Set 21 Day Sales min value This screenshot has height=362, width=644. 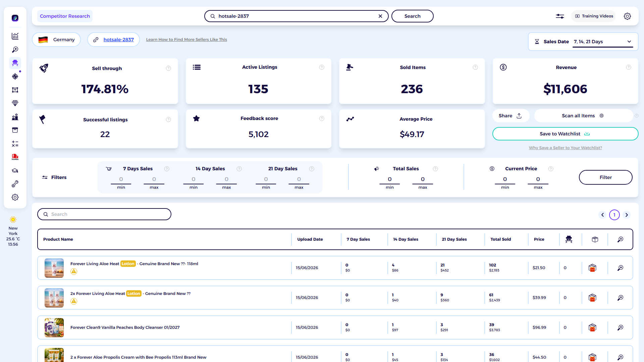pyautogui.click(x=266, y=179)
